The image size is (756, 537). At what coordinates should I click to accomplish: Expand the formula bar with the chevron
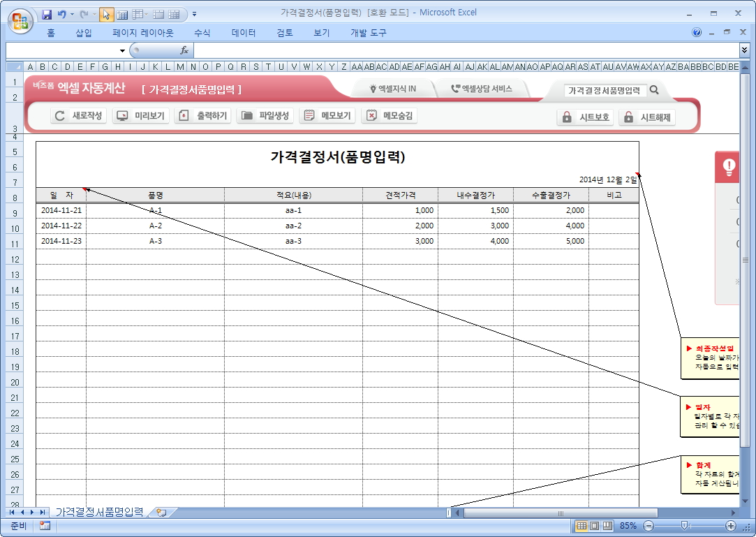(x=745, y=50)
